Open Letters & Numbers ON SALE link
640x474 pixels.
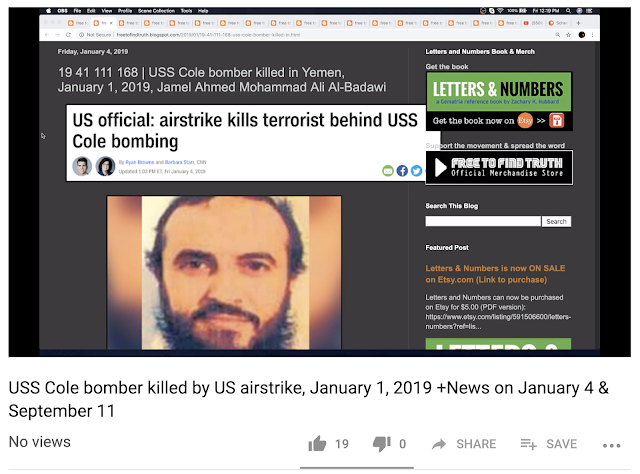495,274
